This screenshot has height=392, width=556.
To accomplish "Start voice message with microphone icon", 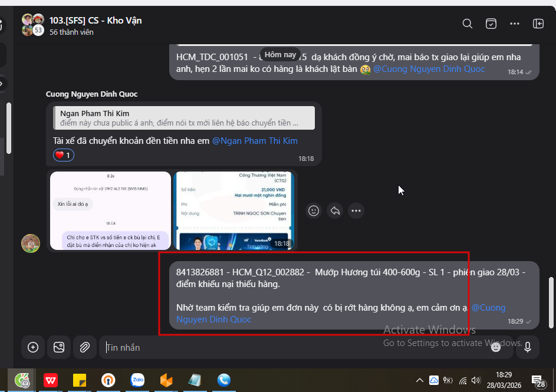I will (528, 347).
